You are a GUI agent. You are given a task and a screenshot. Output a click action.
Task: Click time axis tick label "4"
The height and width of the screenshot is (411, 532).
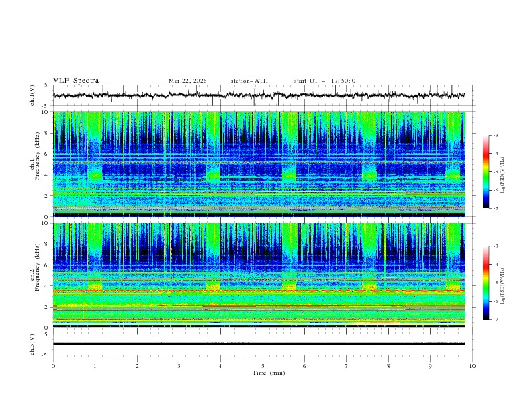[220, 366]
